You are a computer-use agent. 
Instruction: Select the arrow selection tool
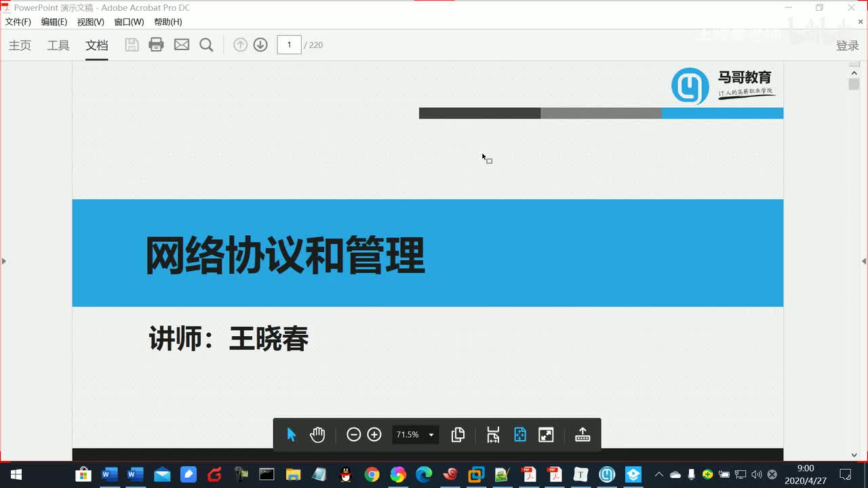click(292, 434)
